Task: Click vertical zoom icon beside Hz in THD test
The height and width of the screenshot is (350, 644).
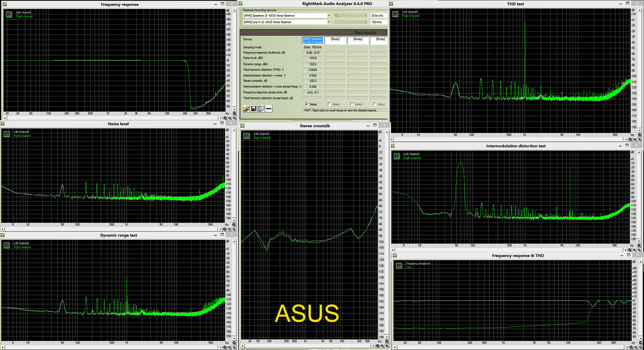Action: 639,135
